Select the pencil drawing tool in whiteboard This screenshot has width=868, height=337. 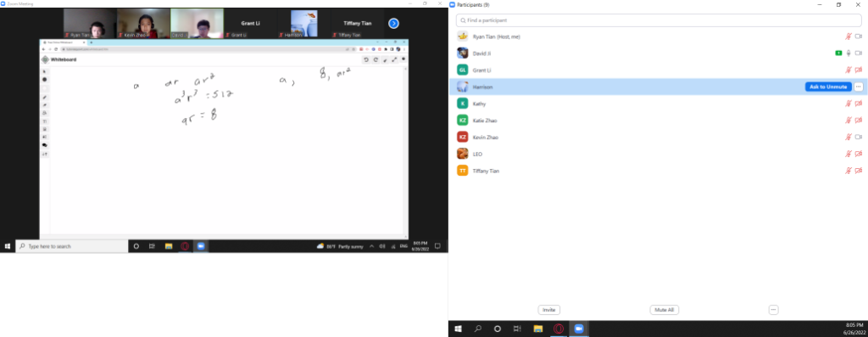click(45, 97)
